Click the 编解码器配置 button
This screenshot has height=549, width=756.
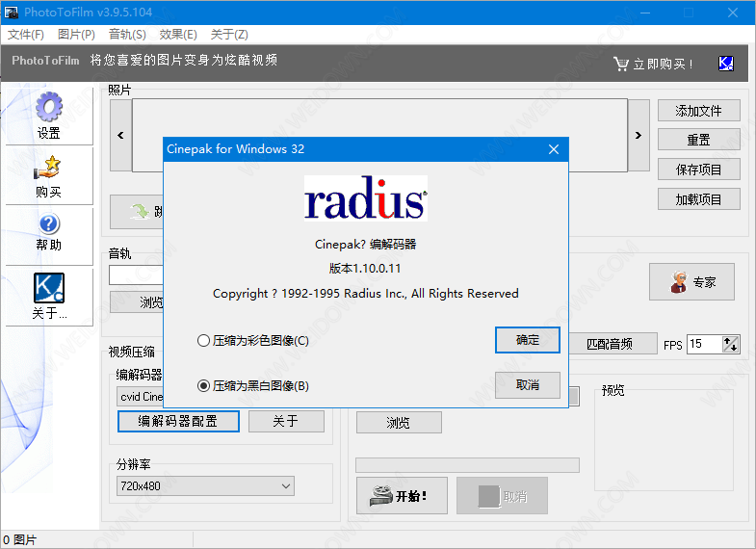[178, 421]
